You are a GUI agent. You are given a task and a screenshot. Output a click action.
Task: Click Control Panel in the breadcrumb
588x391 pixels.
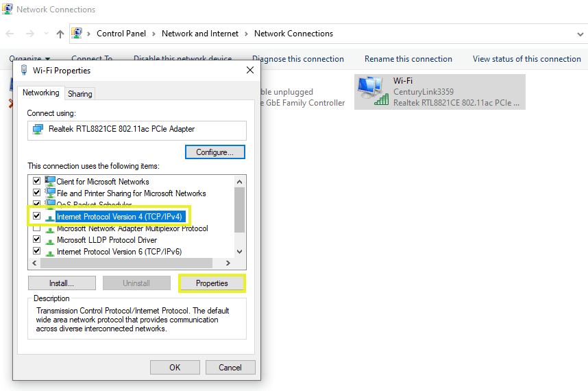tap(121, 34)
